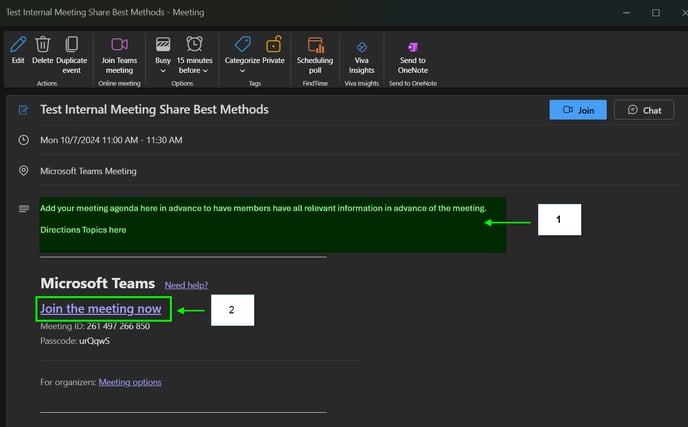Click the location pin icon
The image size is (688, 427).
point(23,171)
